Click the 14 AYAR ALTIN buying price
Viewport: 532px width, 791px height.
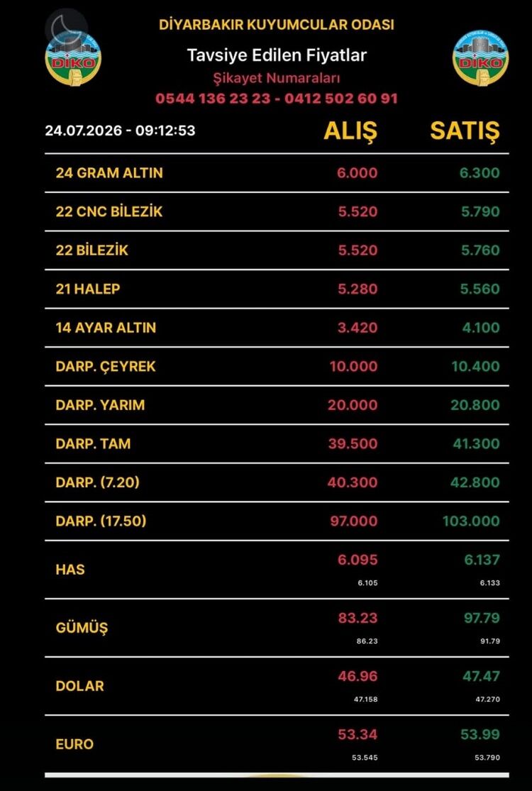pyautogui.click(x=358, y=328)
